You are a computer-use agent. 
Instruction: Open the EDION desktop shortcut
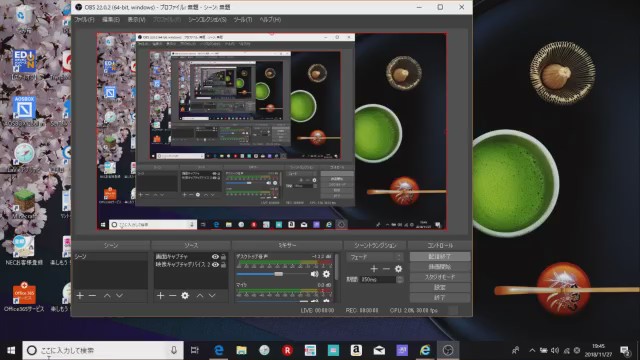[24, 64]
